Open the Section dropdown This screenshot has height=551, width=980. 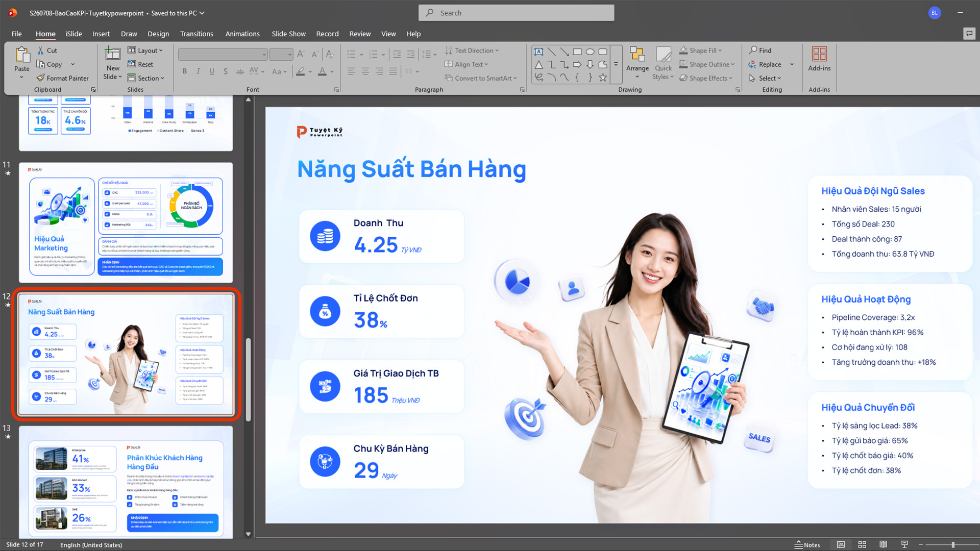pos(146,78)
